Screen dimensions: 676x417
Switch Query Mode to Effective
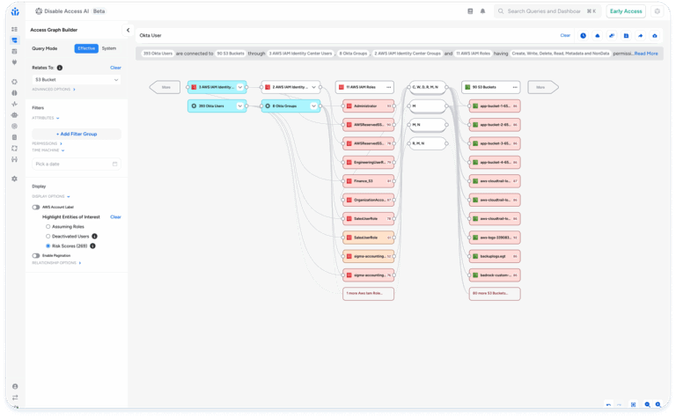point(86,48)
